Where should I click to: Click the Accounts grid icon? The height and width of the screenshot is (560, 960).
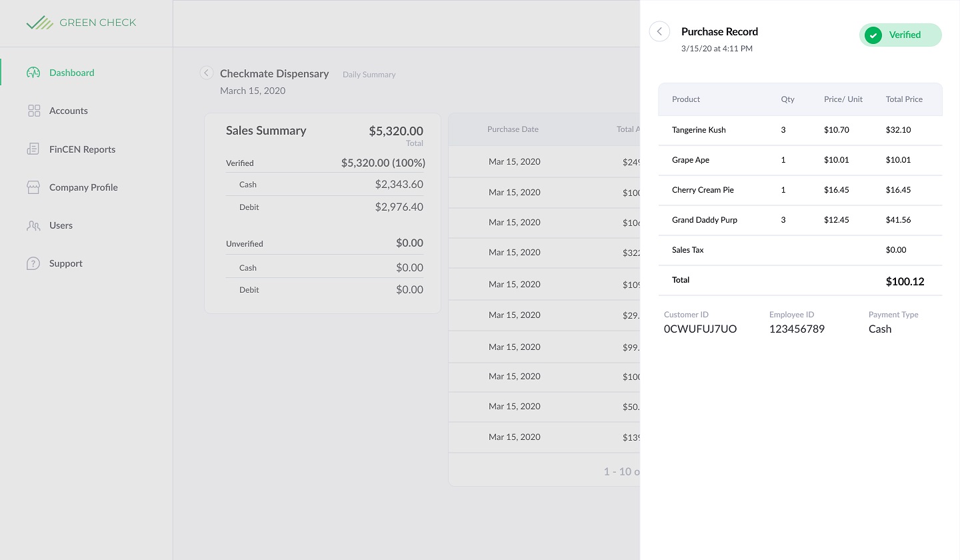tap(33, 111)
